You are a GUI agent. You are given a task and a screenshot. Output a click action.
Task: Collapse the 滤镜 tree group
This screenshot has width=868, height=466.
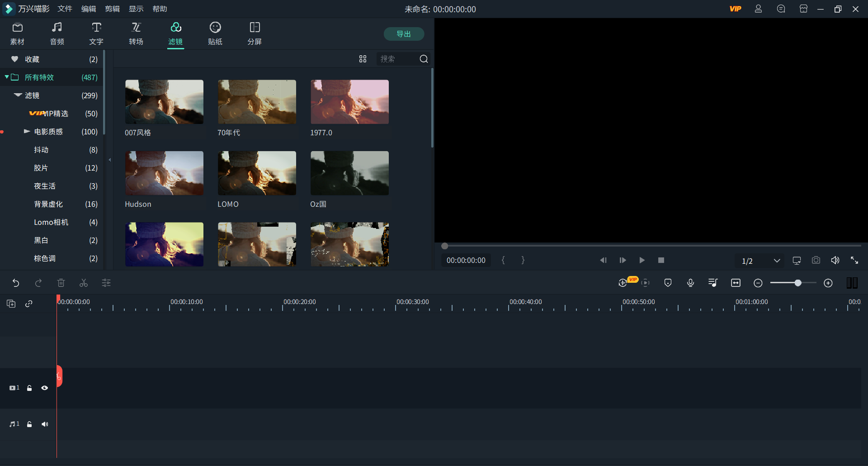[x=18, y=95]
